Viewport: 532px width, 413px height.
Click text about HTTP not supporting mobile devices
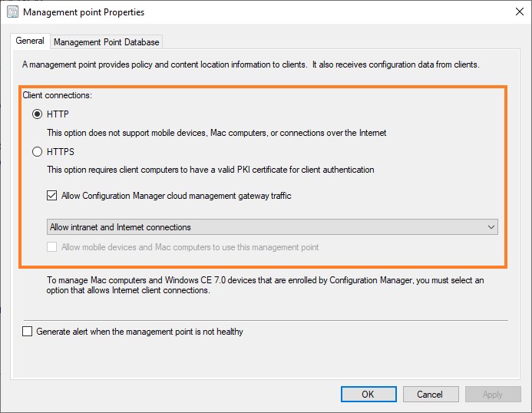tap(216, 133)
